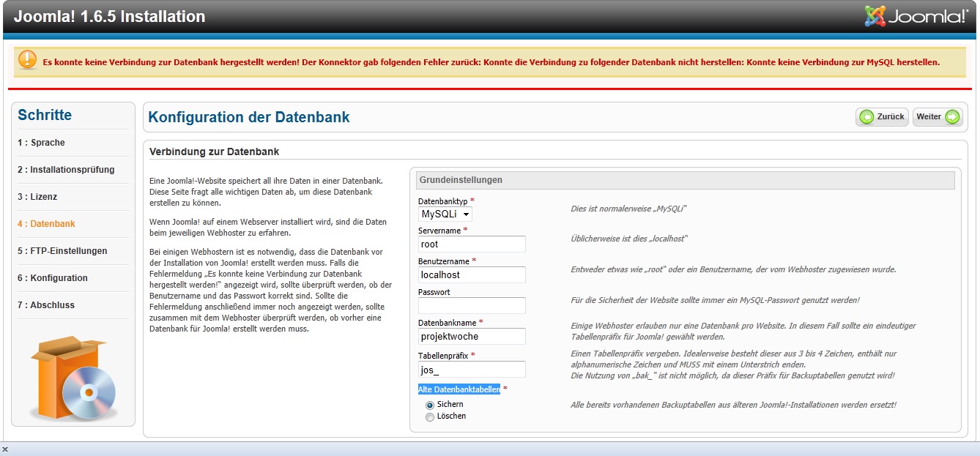Click the Joomla! 1.6.5 Installation title
Screen dimensions: 980x456
tap(110, 16)
